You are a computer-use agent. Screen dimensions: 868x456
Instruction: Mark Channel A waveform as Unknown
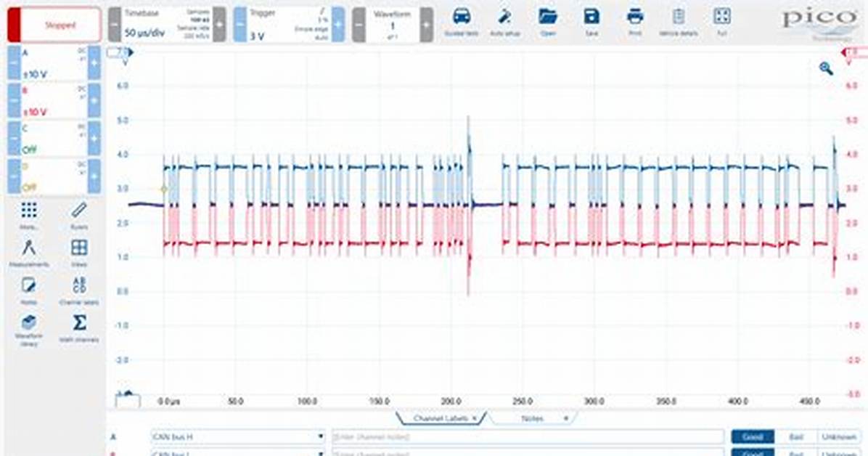pos(839,436)
